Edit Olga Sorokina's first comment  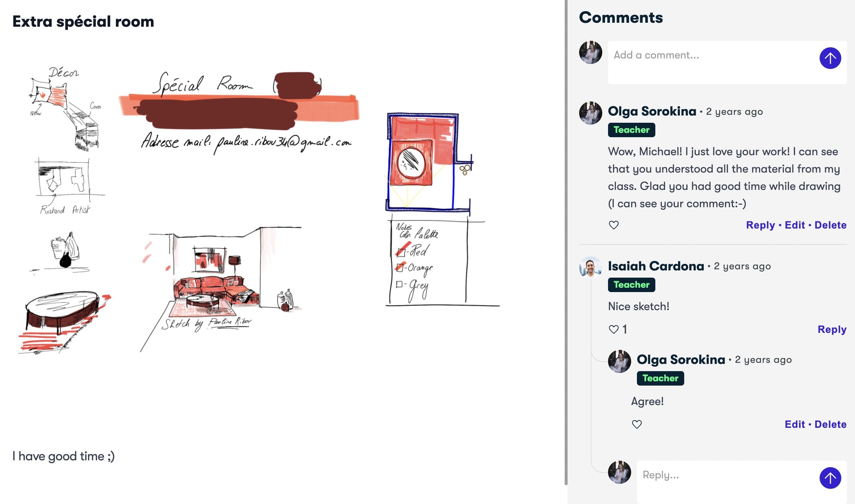pyautogui.click(x=795, y=225)
